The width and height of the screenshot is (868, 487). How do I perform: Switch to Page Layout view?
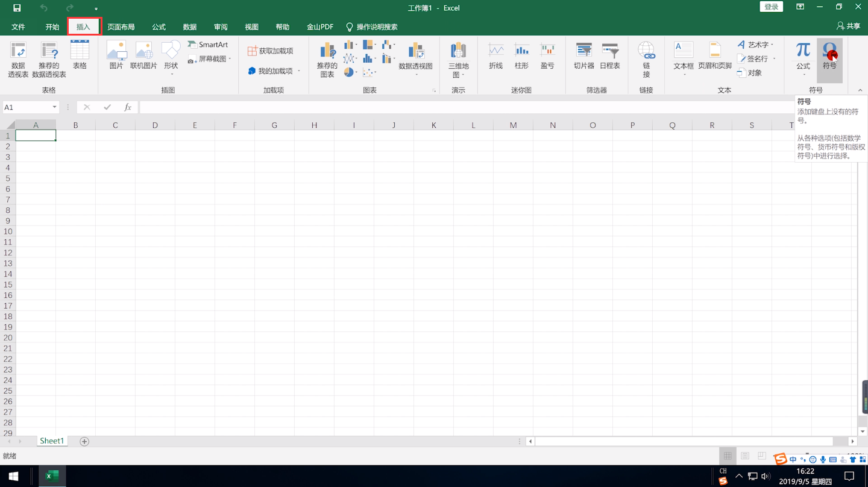tap(745, 456)
